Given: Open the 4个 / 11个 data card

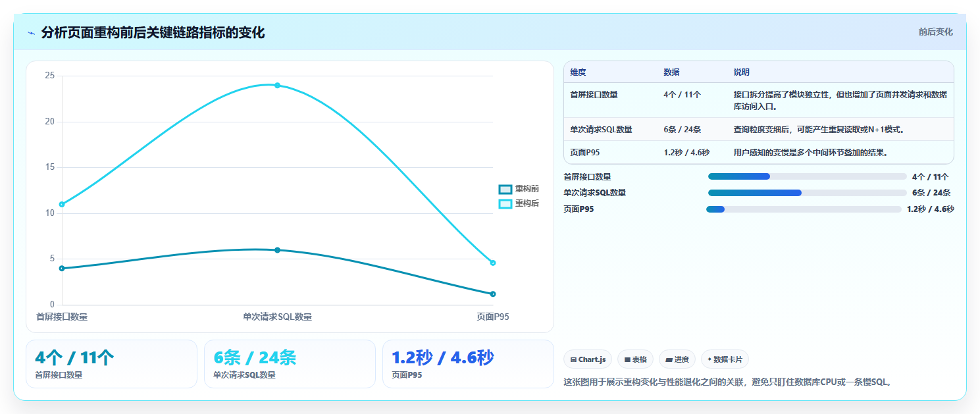Looking at the screenshot, I should pos(111,364).
